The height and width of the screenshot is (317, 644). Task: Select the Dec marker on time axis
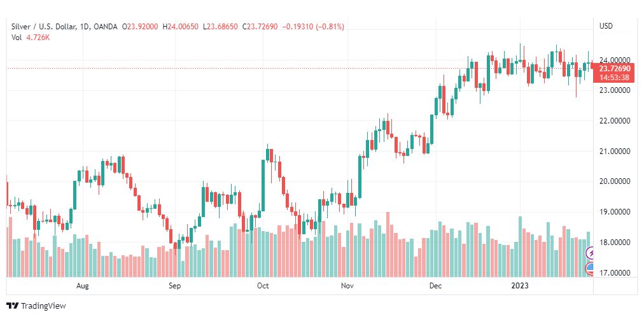click(435, 286)
